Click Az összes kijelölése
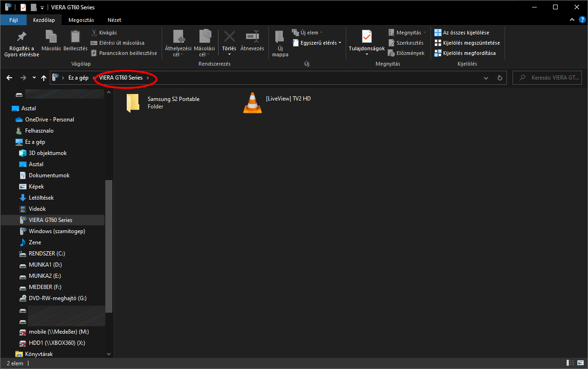Screen dimensions: 588x369 [x=462, y=33]
